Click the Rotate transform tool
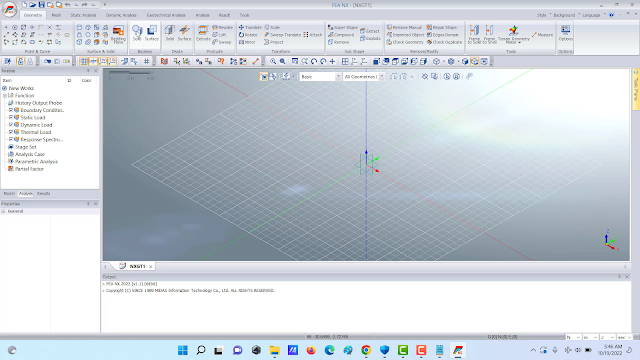The width and height of the screenshot is (640, 360). [248, 35]
